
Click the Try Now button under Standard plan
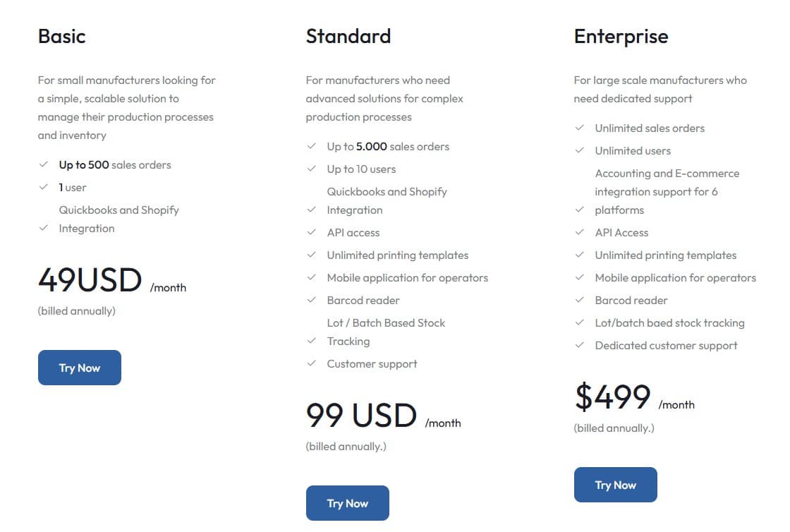point(347,503)
